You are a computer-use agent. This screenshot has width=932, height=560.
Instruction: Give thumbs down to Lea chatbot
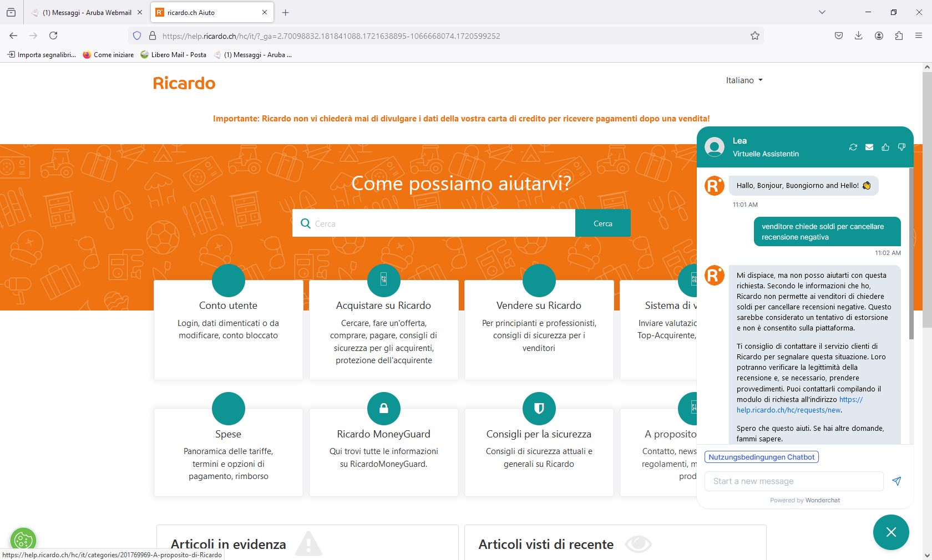pos(901,147)
